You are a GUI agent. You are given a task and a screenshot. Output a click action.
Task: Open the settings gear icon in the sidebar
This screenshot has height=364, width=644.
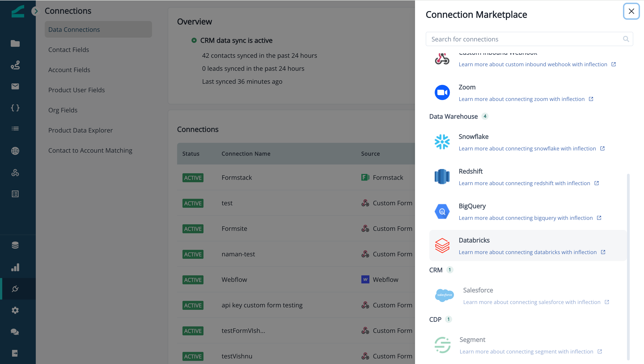[x=15, y=310]
